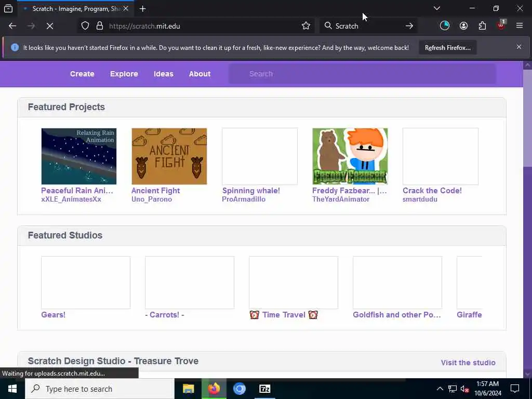
Task: Open the - Carrots! - studio link
Action: click(165, 314)
